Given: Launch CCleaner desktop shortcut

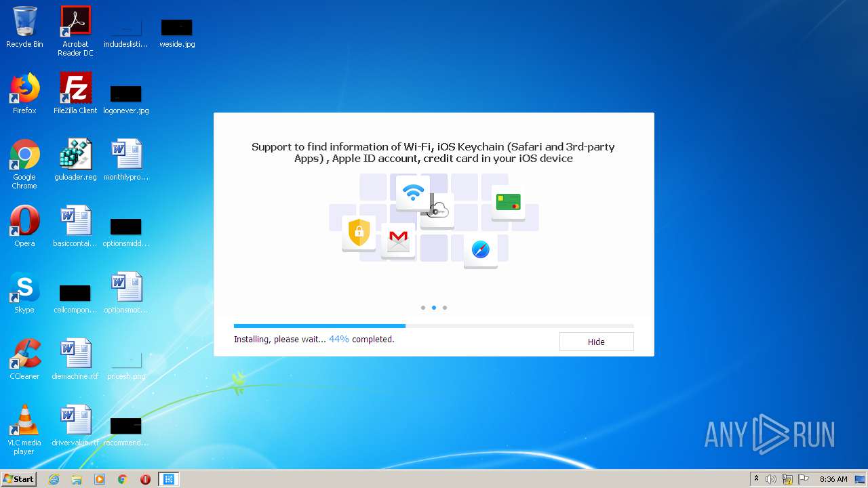Looking at the screenshot, I should coord(24,359).
